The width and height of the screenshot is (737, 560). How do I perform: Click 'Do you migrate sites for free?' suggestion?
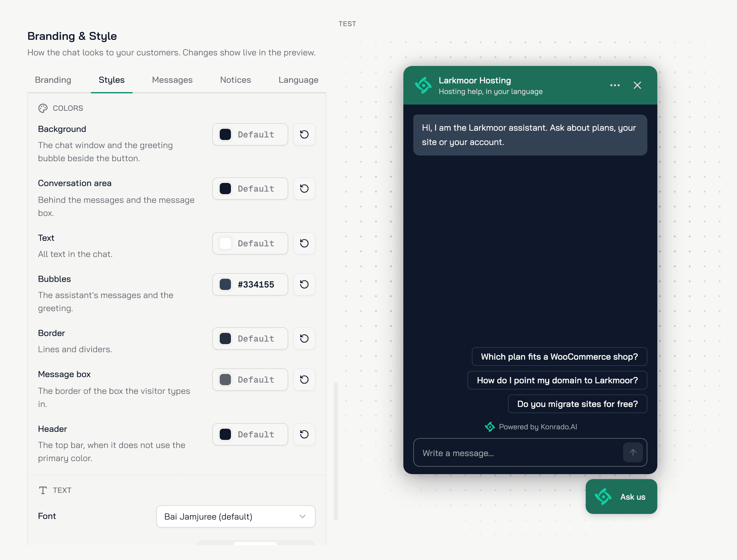pos(577,404)
